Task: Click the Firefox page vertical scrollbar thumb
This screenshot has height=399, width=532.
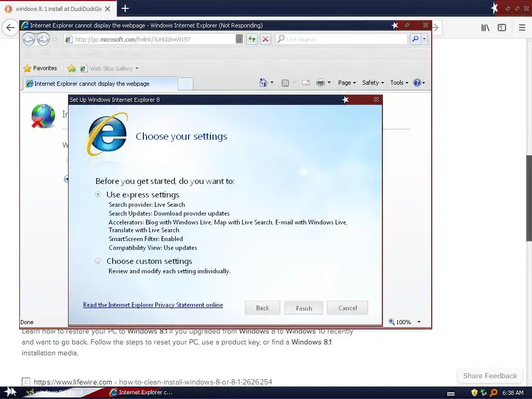Action: 529,198
